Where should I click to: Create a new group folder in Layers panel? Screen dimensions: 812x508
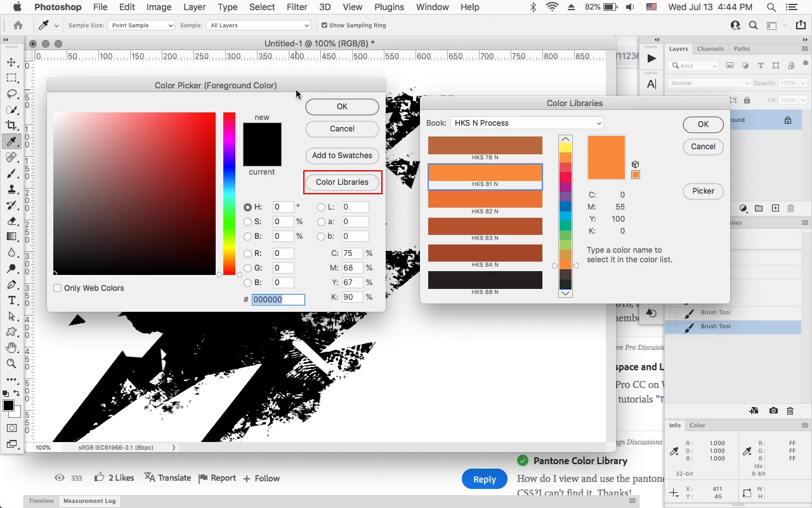tap(759, 208)
